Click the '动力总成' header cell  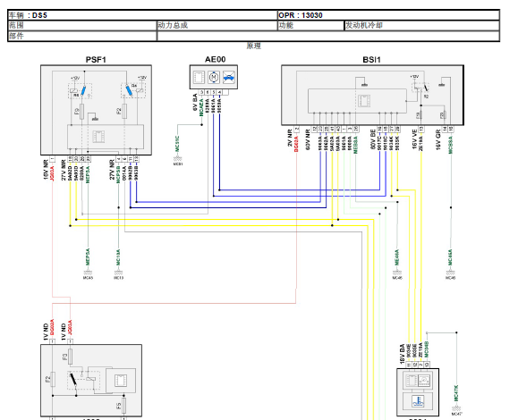point(217,25)
